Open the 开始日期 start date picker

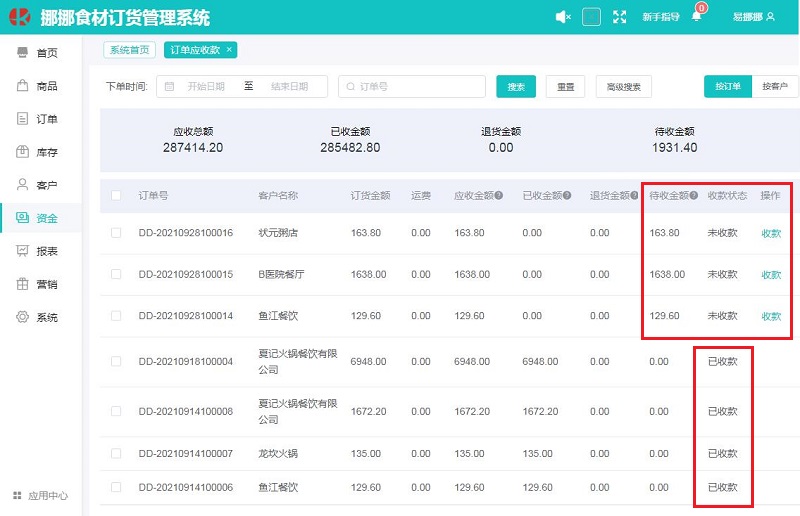206,87
